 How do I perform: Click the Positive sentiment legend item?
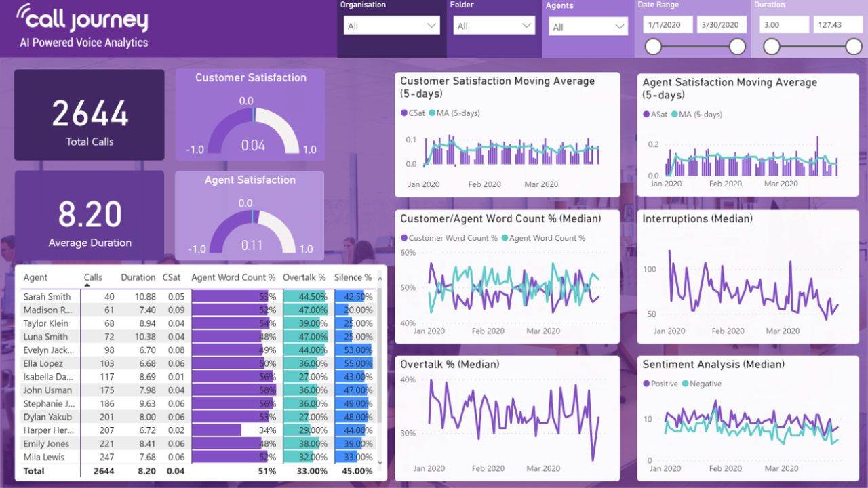pyautogui.click(x=660, y=384)
